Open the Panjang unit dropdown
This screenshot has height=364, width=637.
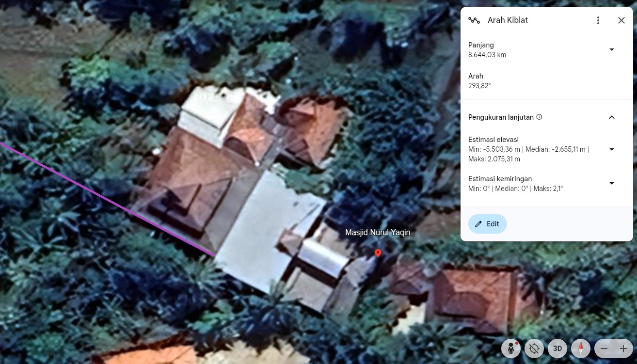[612, 49]
